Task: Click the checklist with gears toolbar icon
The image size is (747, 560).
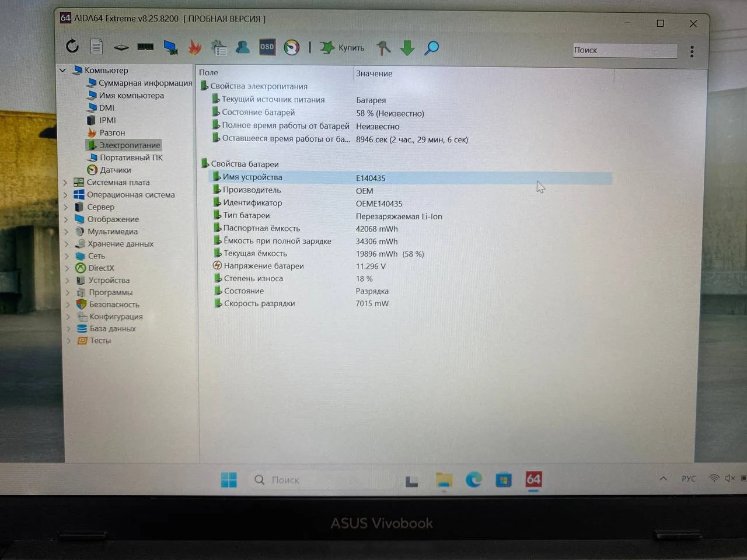Action: pos(219,48)
